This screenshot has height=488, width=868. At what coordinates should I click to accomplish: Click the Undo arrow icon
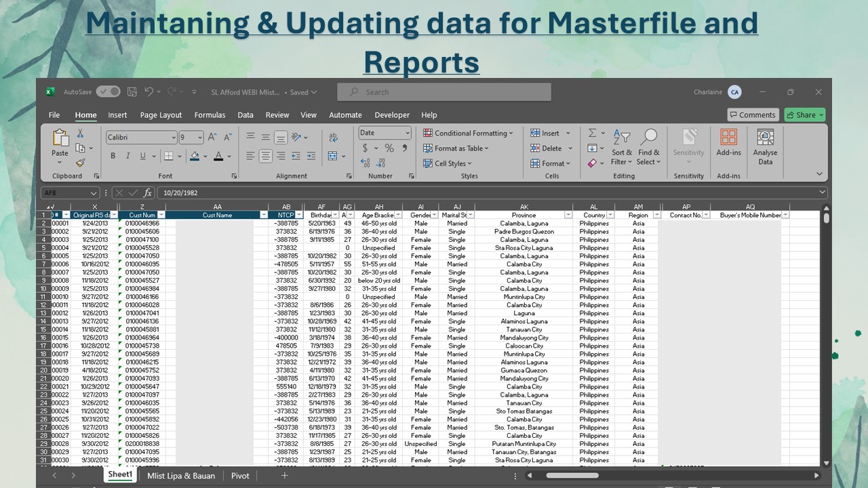coord(149,92)
